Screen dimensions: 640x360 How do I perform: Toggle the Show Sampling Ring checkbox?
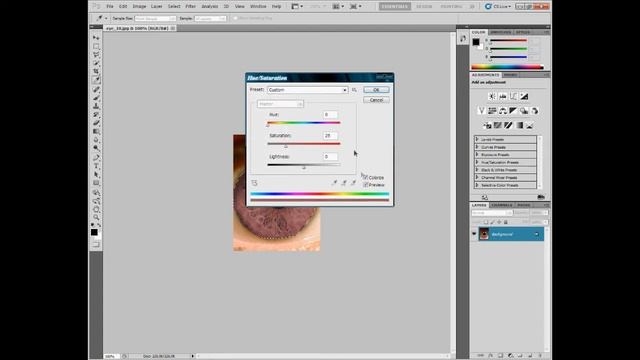pyautogui.click(x=235, y=18)
